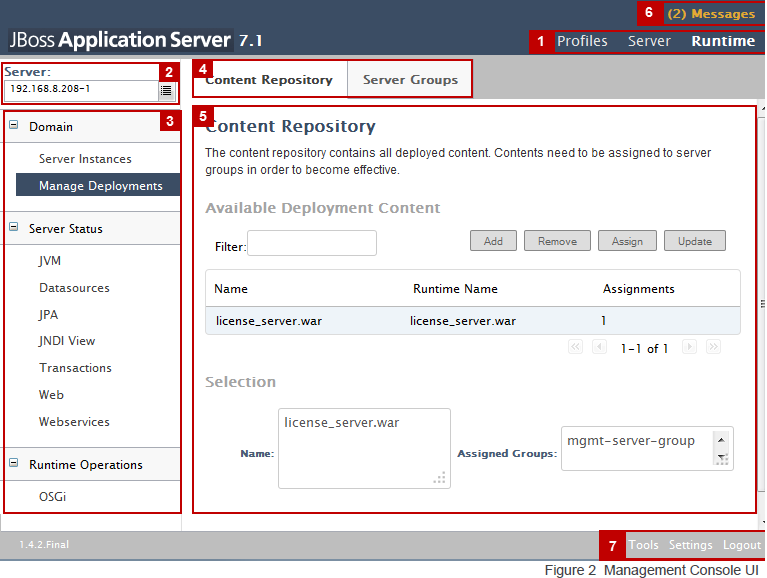Click the Assignments value 1 cell
This screenshot has width=767, height=578.
tap(604, 321)
